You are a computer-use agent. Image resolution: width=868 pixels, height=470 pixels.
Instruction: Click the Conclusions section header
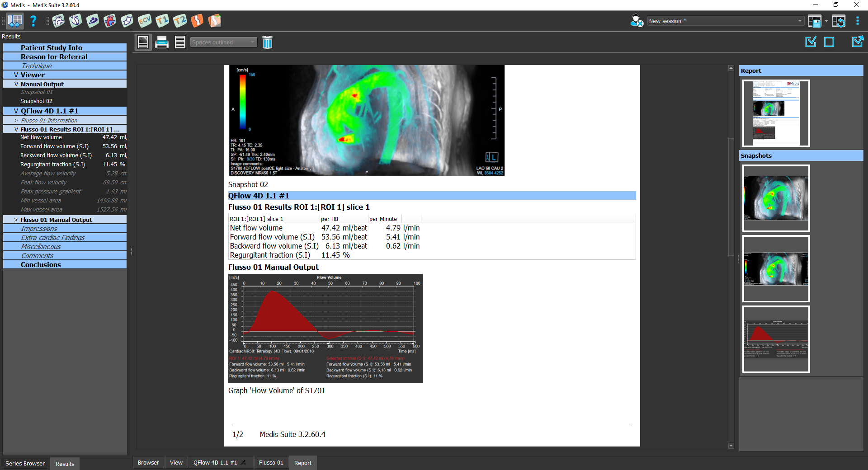coord(41,265)
